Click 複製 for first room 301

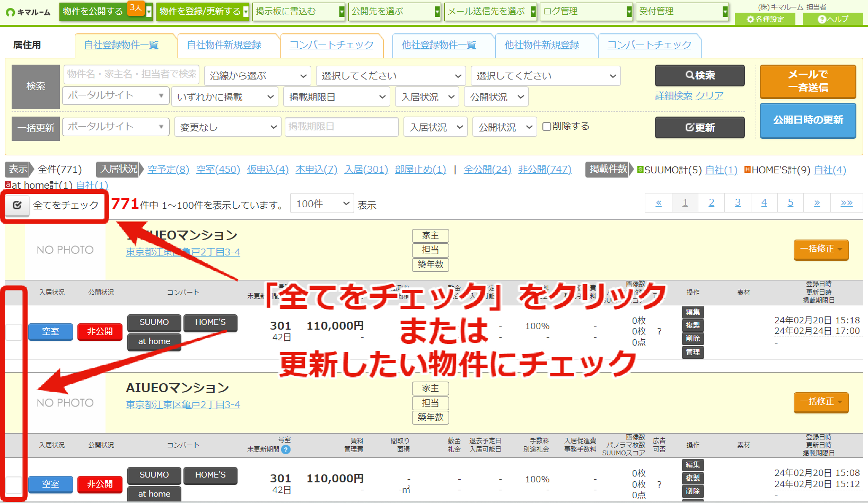(x=692, y=325)
